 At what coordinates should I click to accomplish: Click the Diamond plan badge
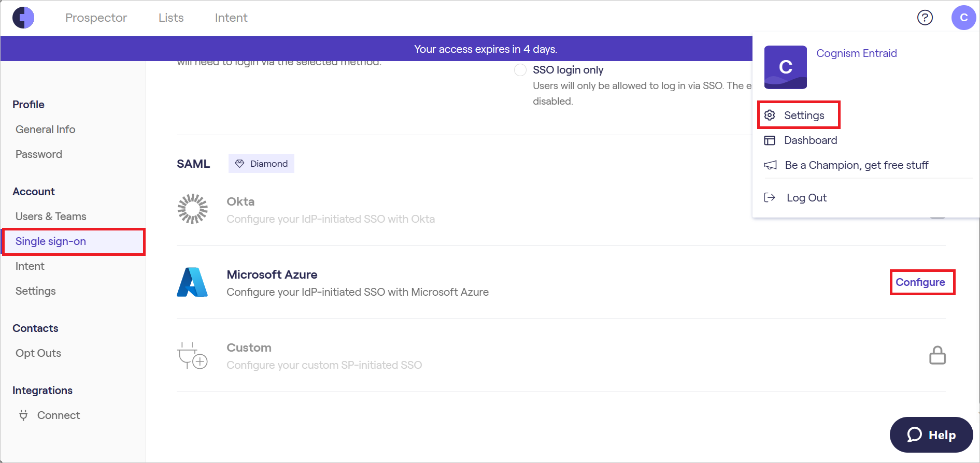coord(261,164)
